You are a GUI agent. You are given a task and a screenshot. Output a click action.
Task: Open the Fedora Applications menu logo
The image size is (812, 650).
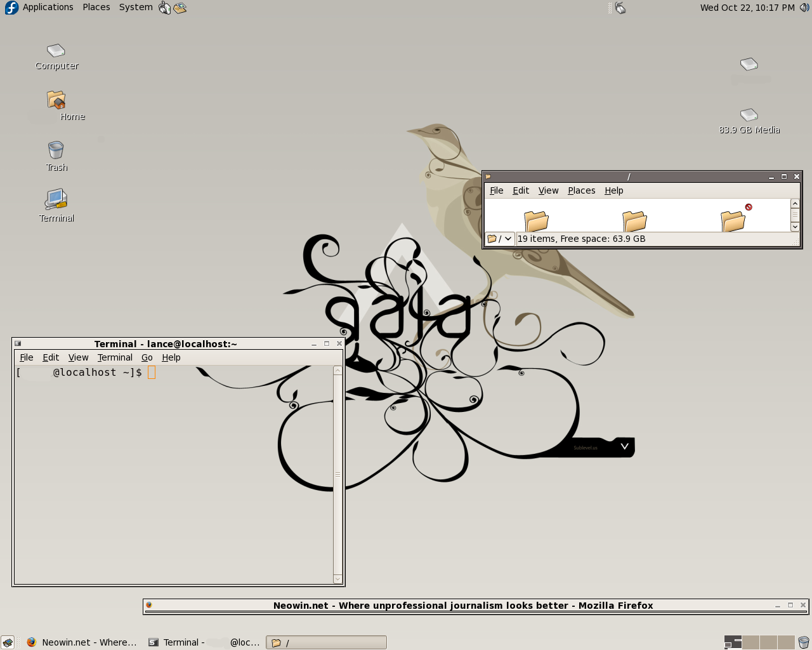click(x=11, y=8)
